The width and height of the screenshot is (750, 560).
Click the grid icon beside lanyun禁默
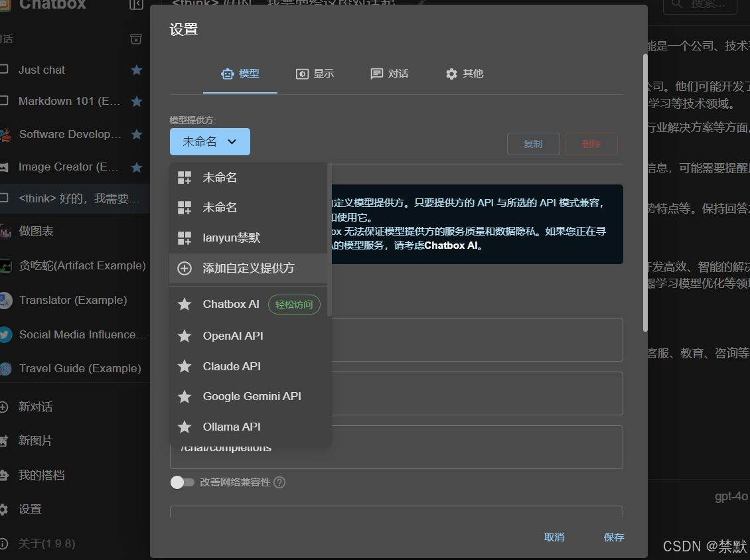click(185, 238)
